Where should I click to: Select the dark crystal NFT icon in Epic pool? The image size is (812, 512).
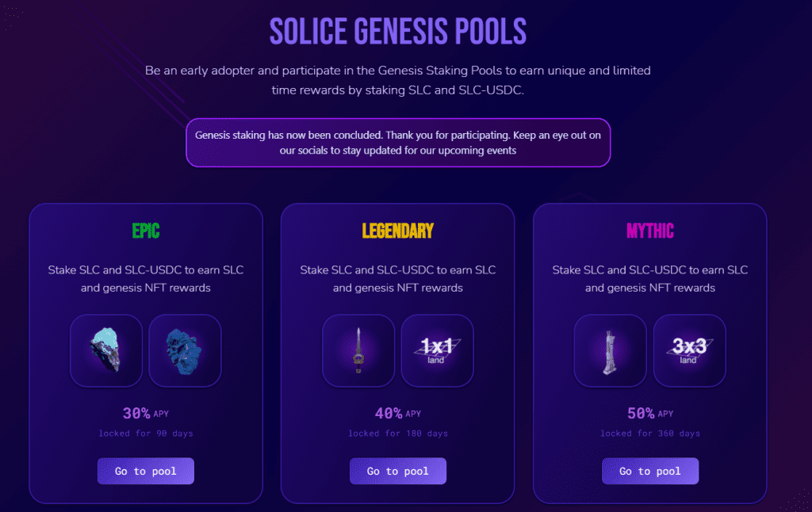pos(106,350)
